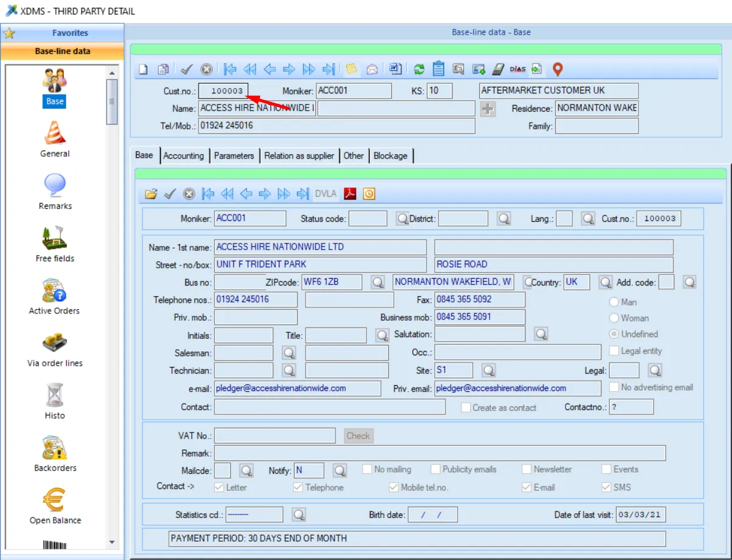Click into the VAT No. field

[275, 435]
